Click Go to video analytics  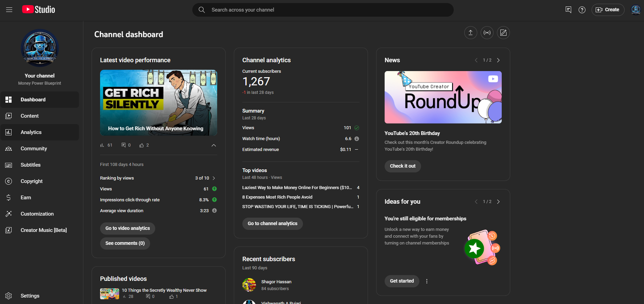tap(128, 229)
